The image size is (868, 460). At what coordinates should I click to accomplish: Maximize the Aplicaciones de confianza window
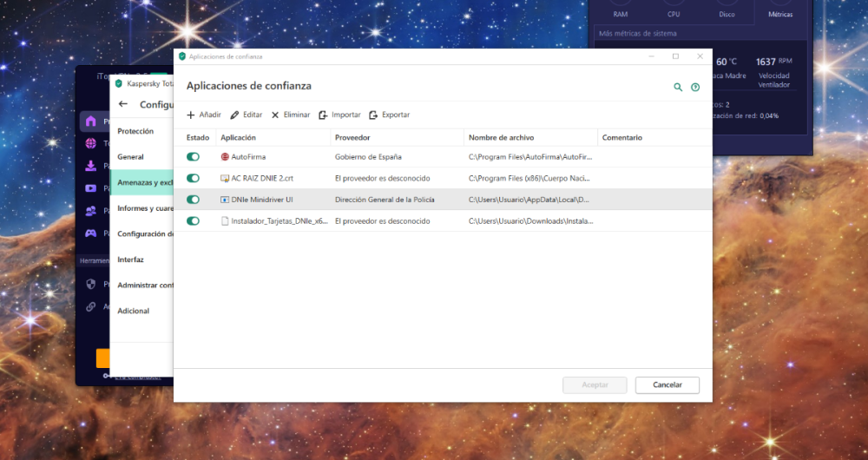coord(675,56)
